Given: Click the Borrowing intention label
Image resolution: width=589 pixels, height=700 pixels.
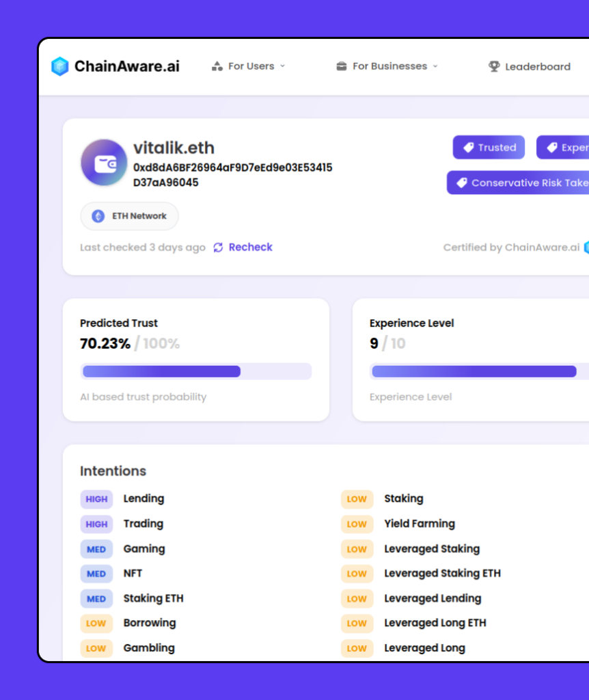Looking at the screenshot, I should point(150,623).
